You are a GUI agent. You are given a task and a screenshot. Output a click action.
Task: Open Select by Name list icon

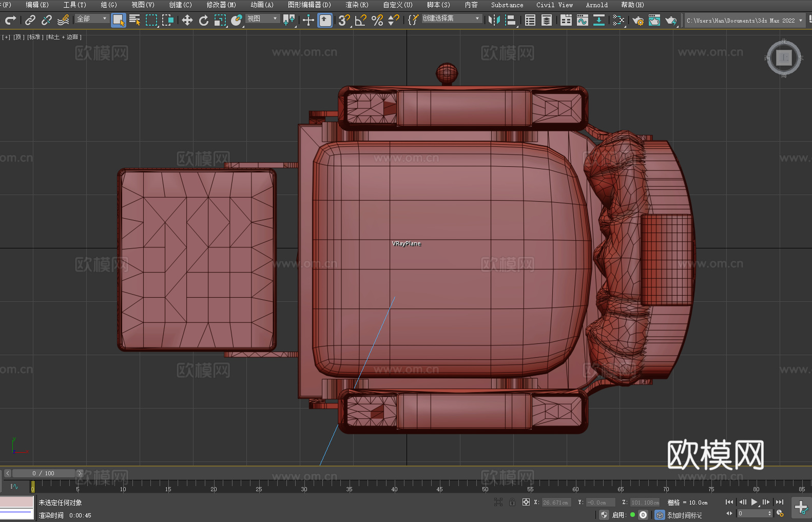[x=135, y=20]
